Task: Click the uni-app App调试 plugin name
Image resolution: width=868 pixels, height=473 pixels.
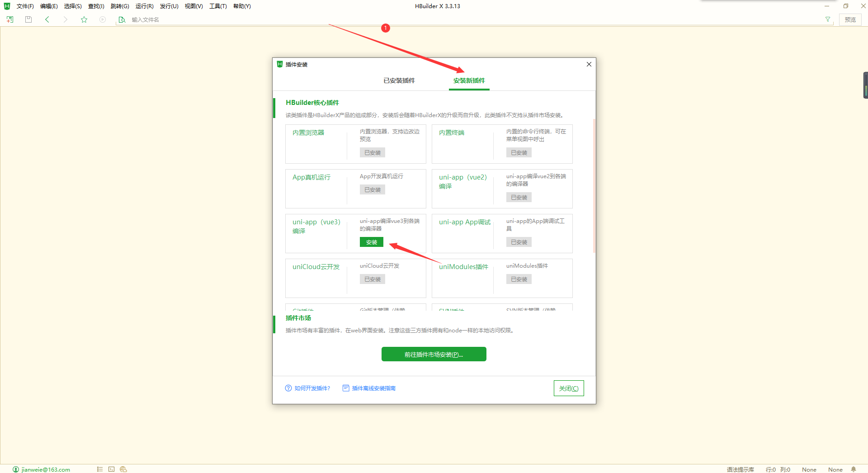Action: [x=465, y=222]
